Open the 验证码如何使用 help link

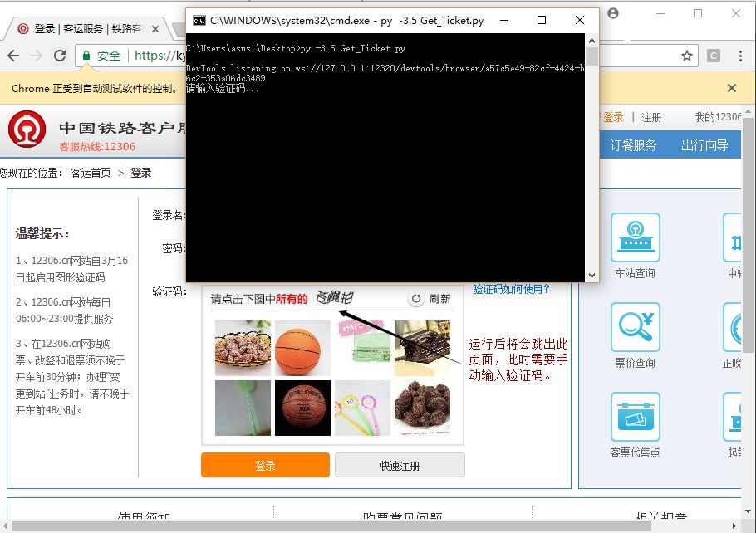tap(511, 289)
